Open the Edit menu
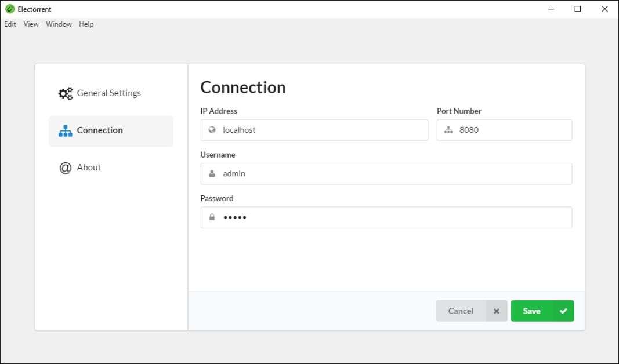 click(10, 24)
